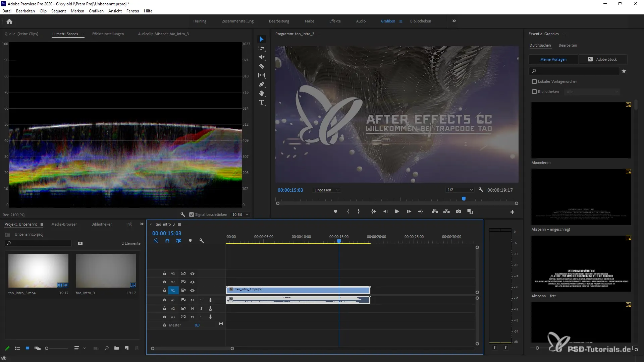The height and width of the screenshot is (362, 644).
Task: Switch to Bearbeiten tab in Essential Graphics
Action: click(568, 45)
